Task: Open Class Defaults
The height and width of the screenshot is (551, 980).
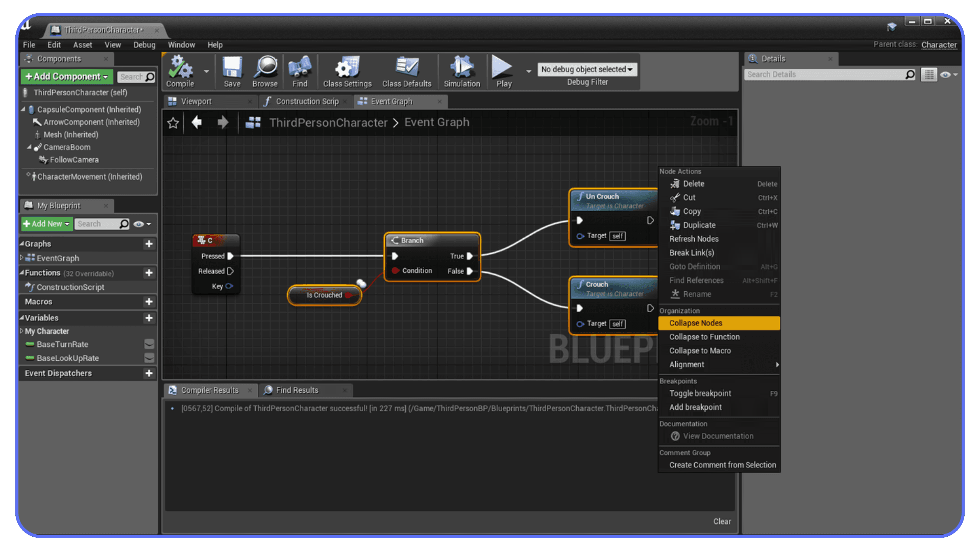Action: click(x=407, y=71)
